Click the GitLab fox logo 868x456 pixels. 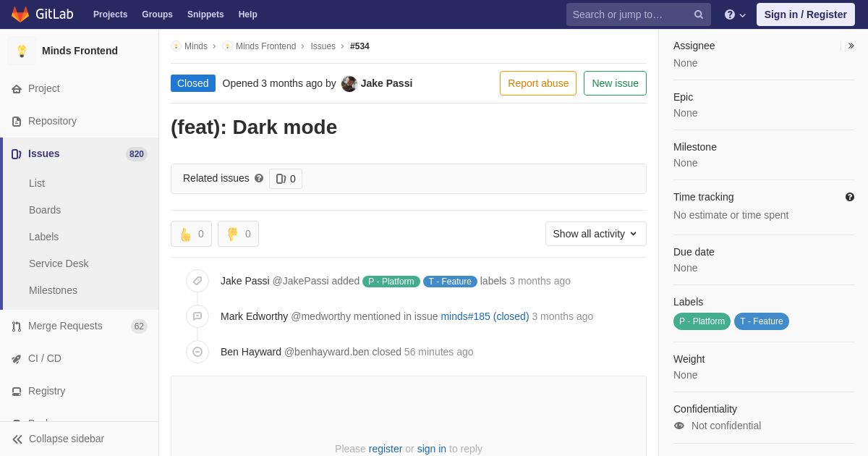(20, 14)
